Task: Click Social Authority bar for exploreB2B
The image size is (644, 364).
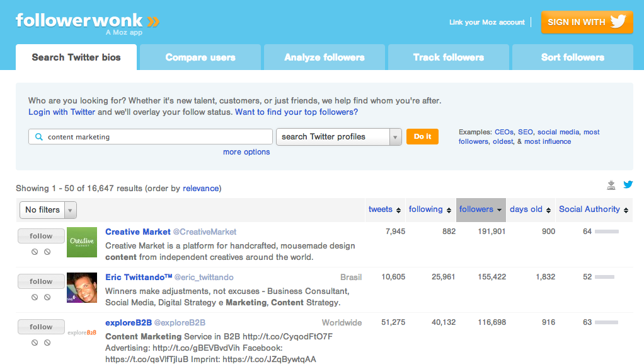Action: click(x=606, y=322)
